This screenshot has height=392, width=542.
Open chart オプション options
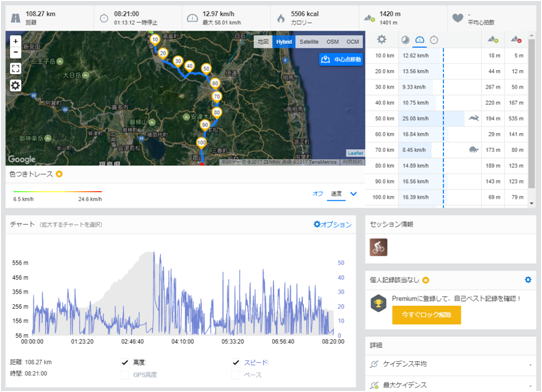point(333,224)
